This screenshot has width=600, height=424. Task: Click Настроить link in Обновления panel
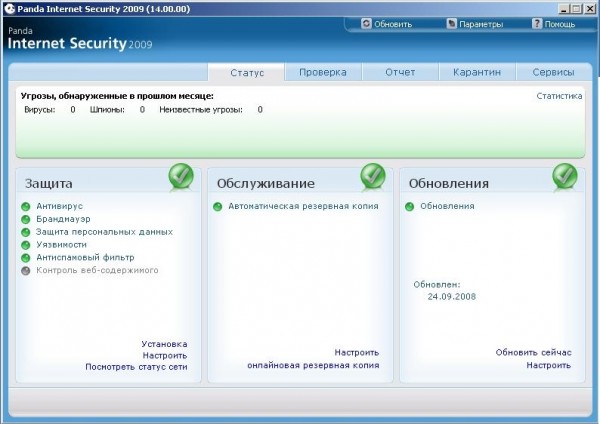[x=549, y=365]
